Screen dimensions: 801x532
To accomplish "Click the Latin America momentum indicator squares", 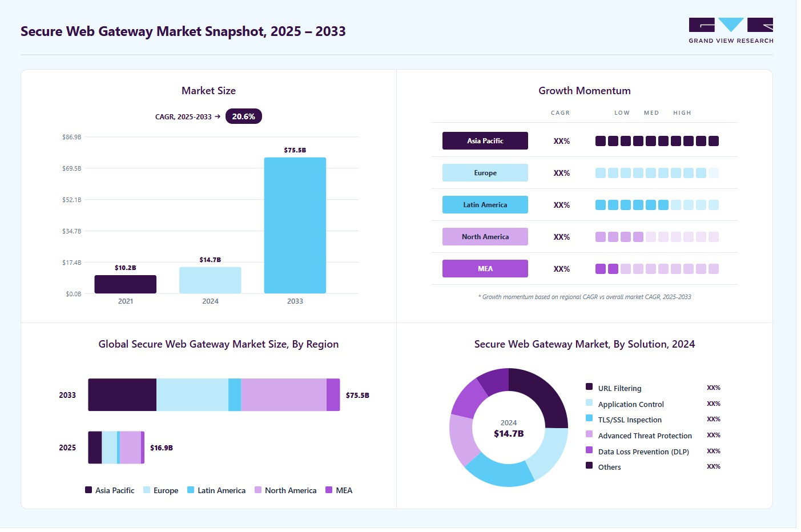I will 657,205.
